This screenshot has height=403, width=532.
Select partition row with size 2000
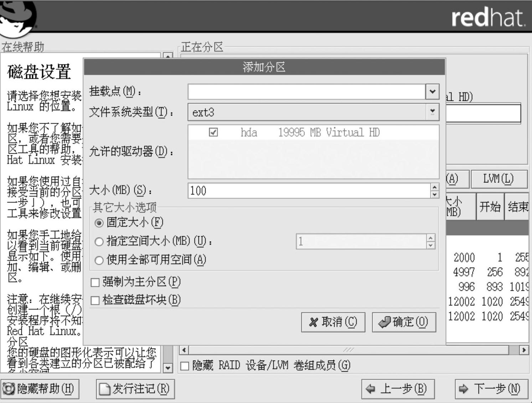(487, 257)
